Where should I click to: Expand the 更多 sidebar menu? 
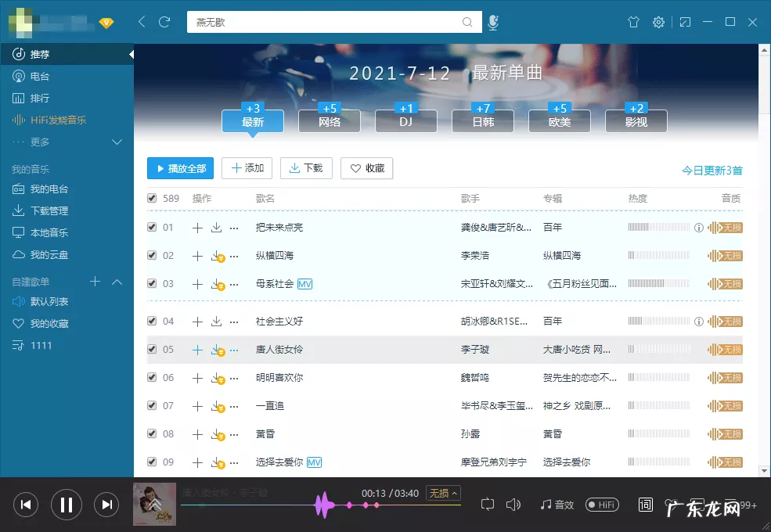point(117,142)
